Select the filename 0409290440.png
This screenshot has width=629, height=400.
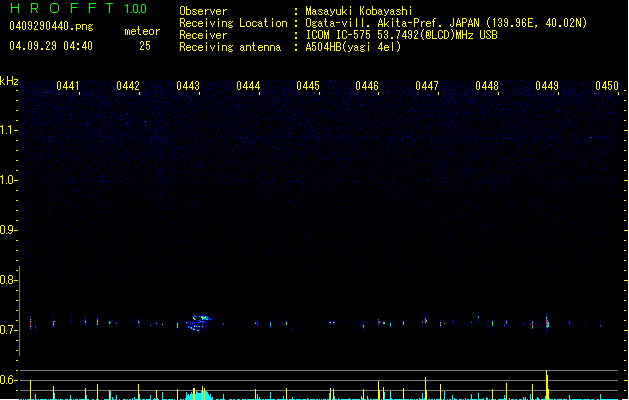51,26
